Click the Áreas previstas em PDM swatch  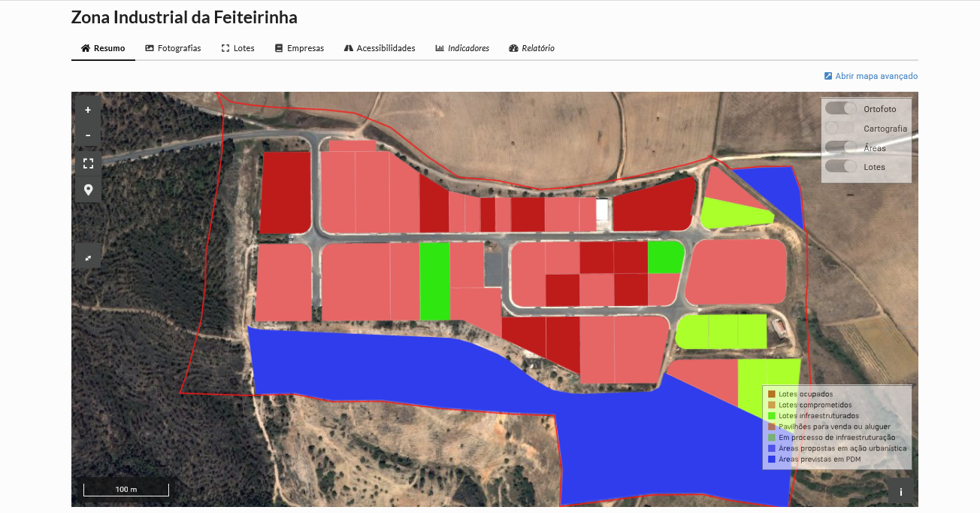click(x=772, y=459)
